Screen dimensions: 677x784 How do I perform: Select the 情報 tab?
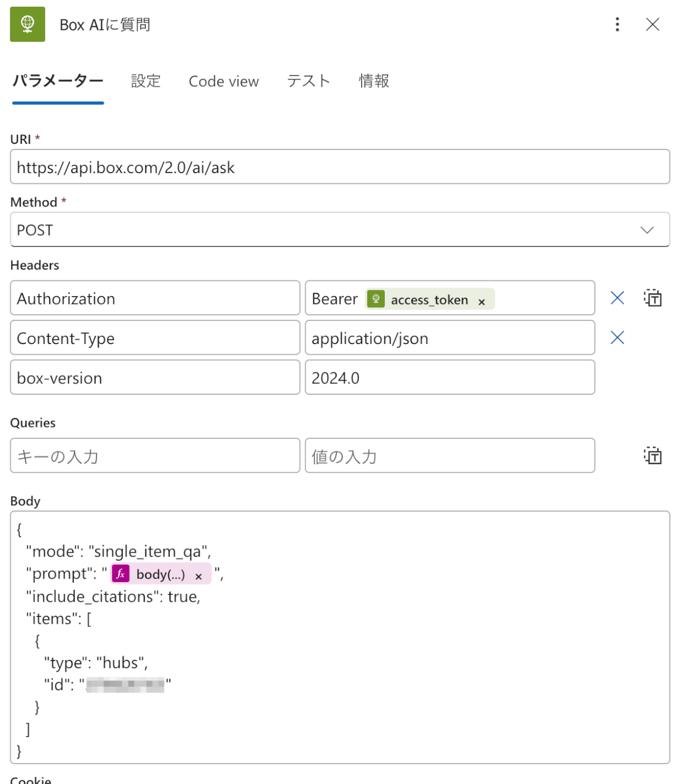click(x=374, y=81)
